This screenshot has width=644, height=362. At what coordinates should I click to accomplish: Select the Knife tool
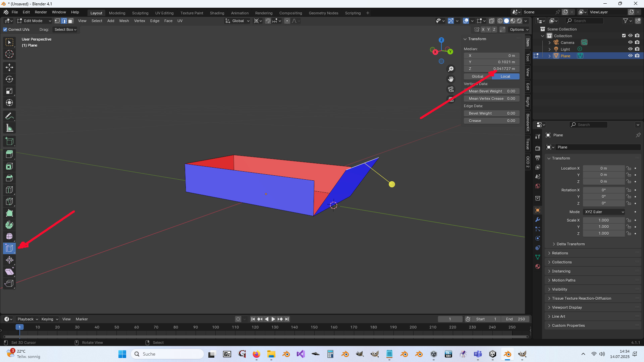point(9,201)
